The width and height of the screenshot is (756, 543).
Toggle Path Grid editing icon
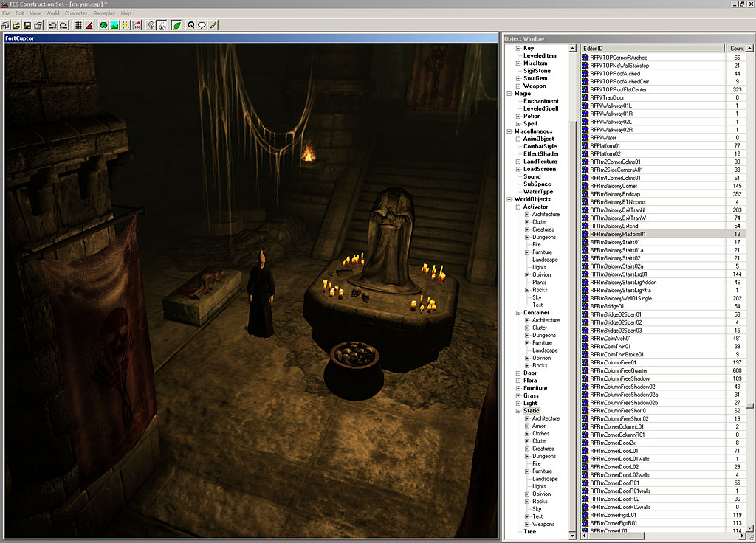126,25
